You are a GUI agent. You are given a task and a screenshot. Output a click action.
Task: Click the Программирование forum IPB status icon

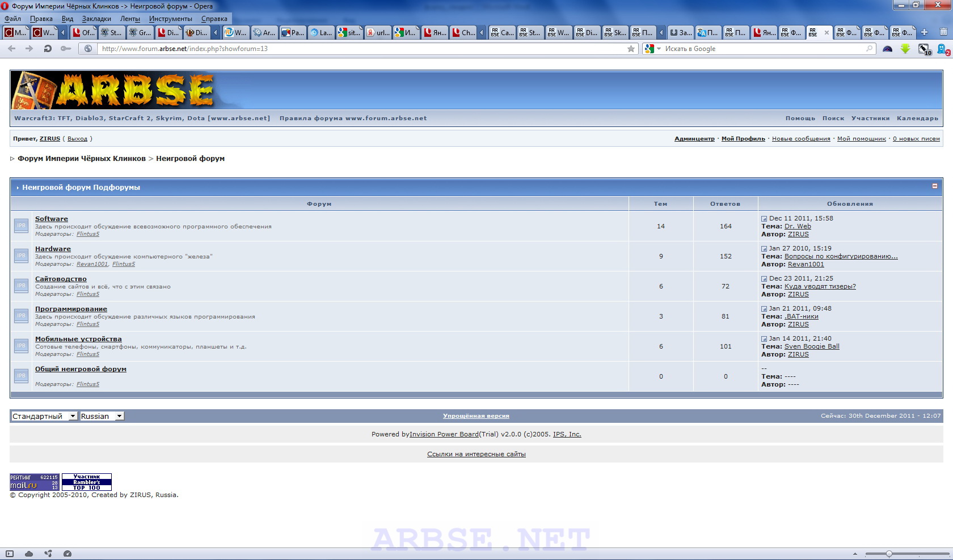21,316
